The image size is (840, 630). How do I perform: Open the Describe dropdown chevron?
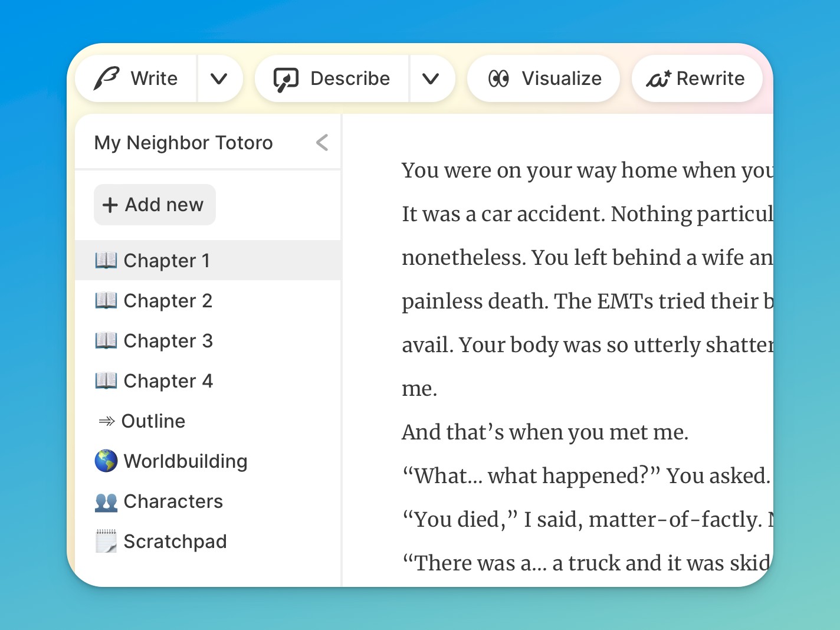pos(431,78)
